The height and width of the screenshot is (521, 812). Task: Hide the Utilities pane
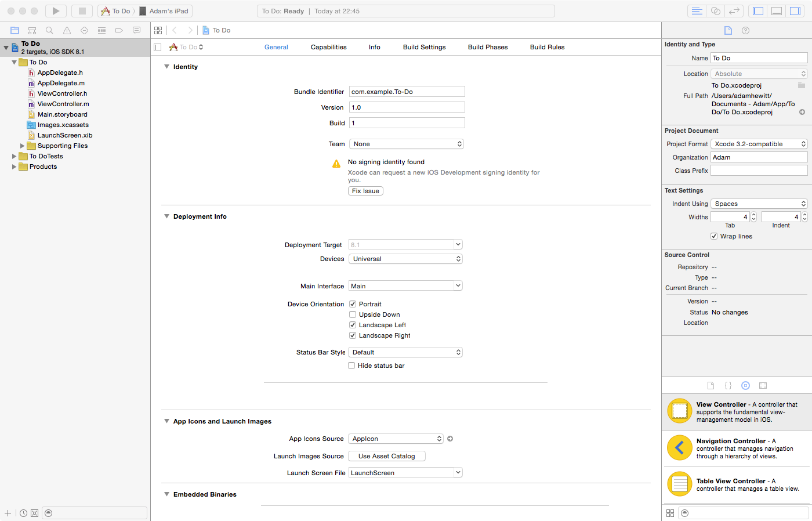pos(795,11)
